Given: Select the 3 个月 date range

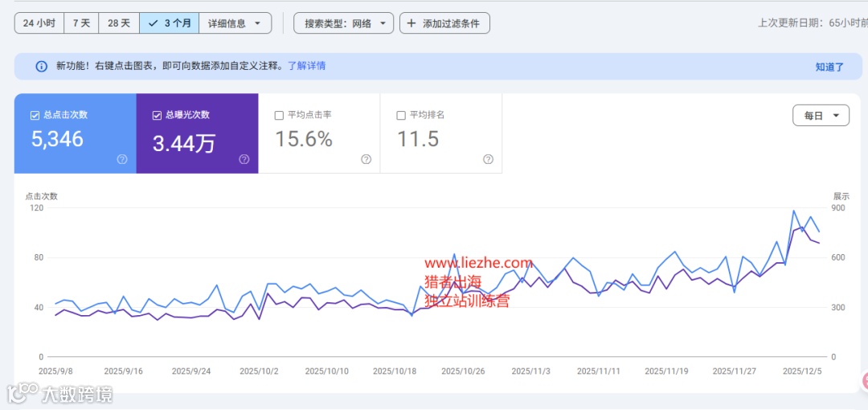Looking at the screenshot, I should pos(170,24).
